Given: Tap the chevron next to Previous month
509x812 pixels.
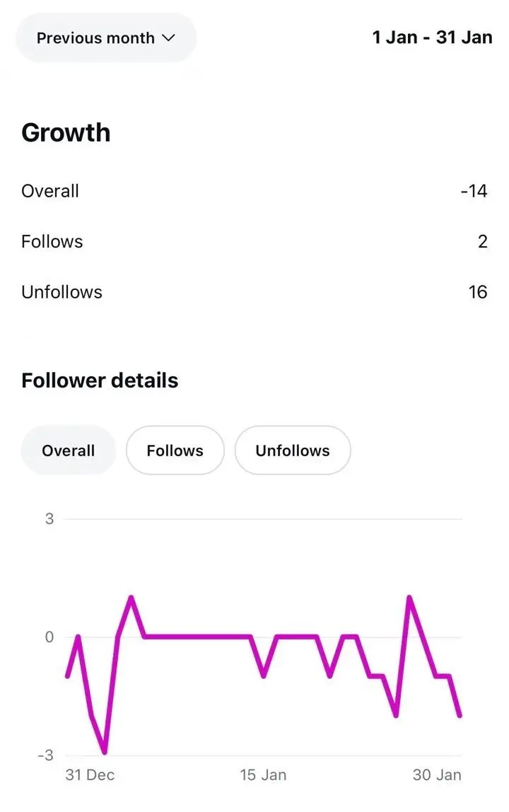Looking at the screenshot, I should coord(168,38).
